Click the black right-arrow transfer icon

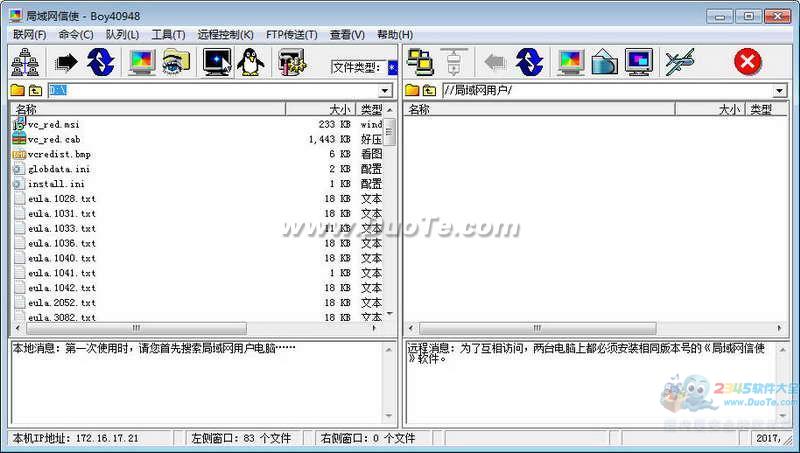[x=65, y=63]
